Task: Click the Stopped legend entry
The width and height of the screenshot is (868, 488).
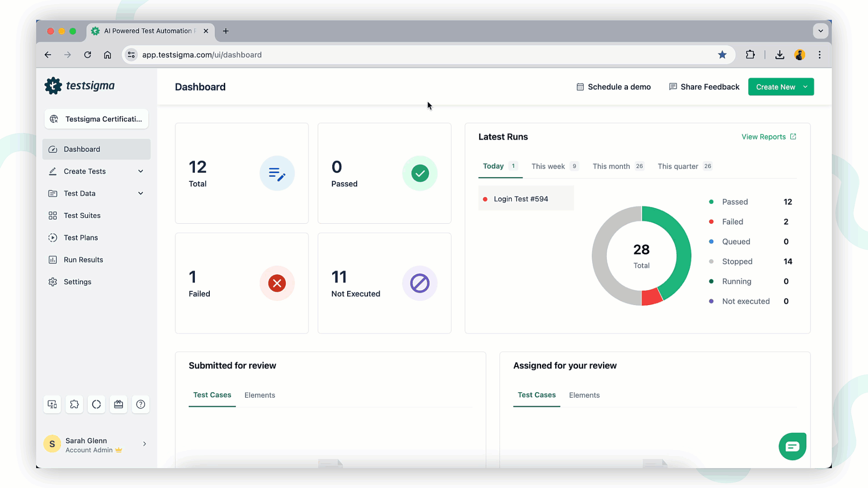Action: (750, 262)
